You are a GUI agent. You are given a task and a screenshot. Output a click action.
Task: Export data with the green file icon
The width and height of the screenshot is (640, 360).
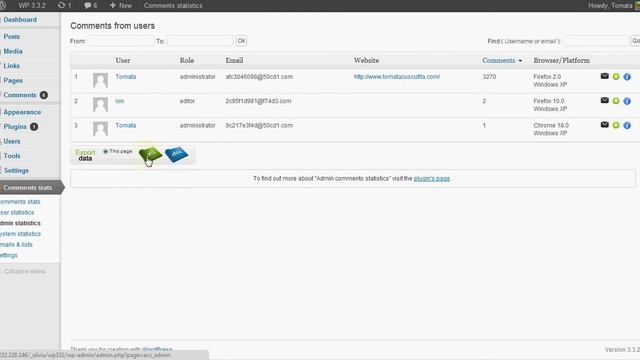(x=151, y=154)
